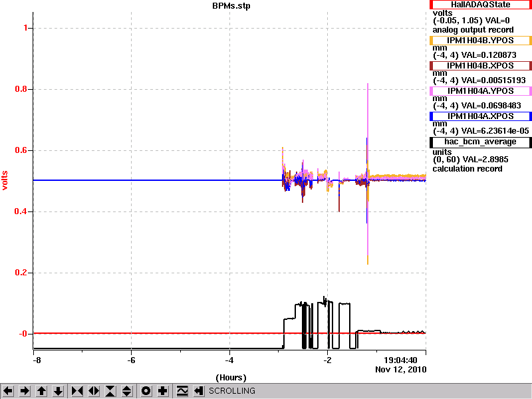
Task: Click the VAL=0.0698483 readout
Action: [491, 106]
